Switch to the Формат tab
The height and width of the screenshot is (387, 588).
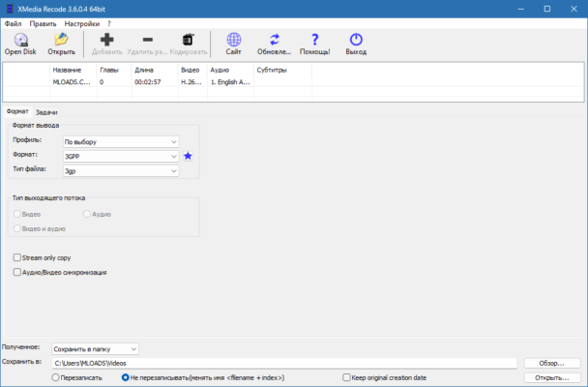coord(17,111)
